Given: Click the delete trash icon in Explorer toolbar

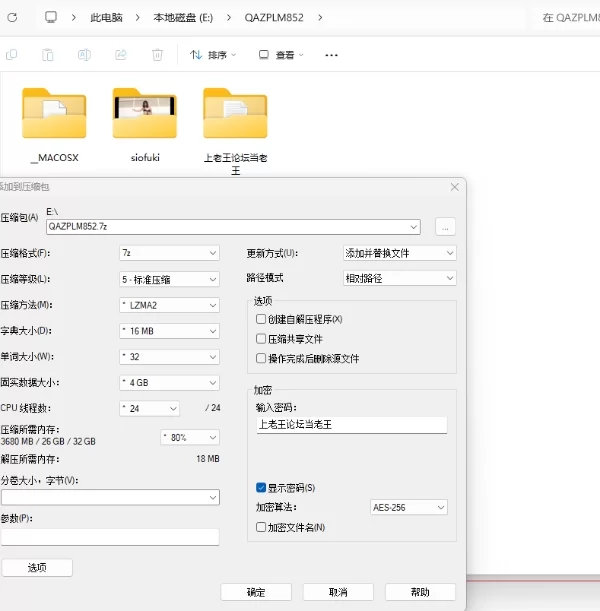Looking at the screenshot, I should tap(157, 55).
